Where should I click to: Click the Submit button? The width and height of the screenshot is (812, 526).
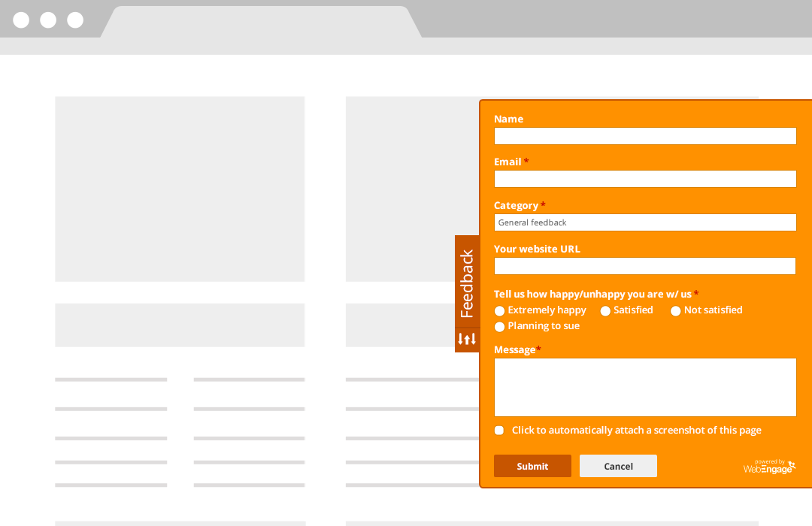click(x=532, y=466)
